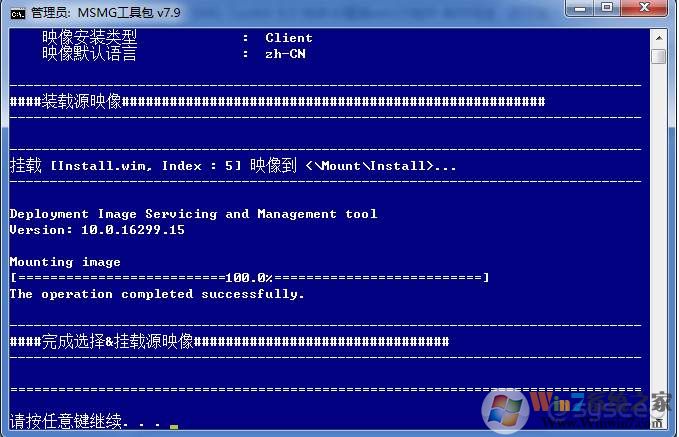This screenshot has height=437, width=679.
Task: Click the Windows logo watermark icon
Action: coord(507,410)
